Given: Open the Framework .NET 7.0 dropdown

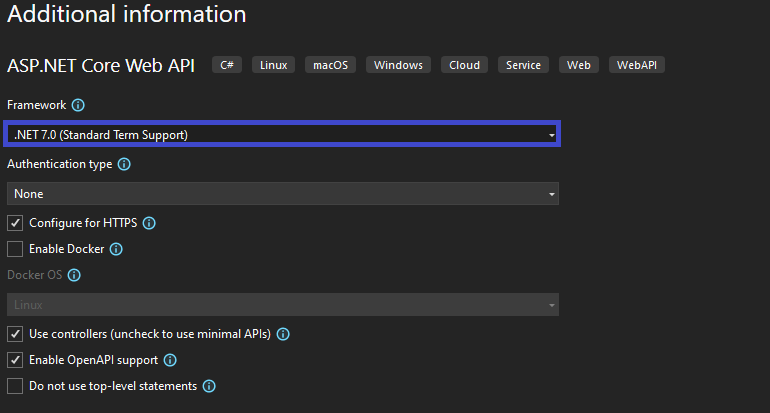Looking at the screenshot, I should [282, 134].
